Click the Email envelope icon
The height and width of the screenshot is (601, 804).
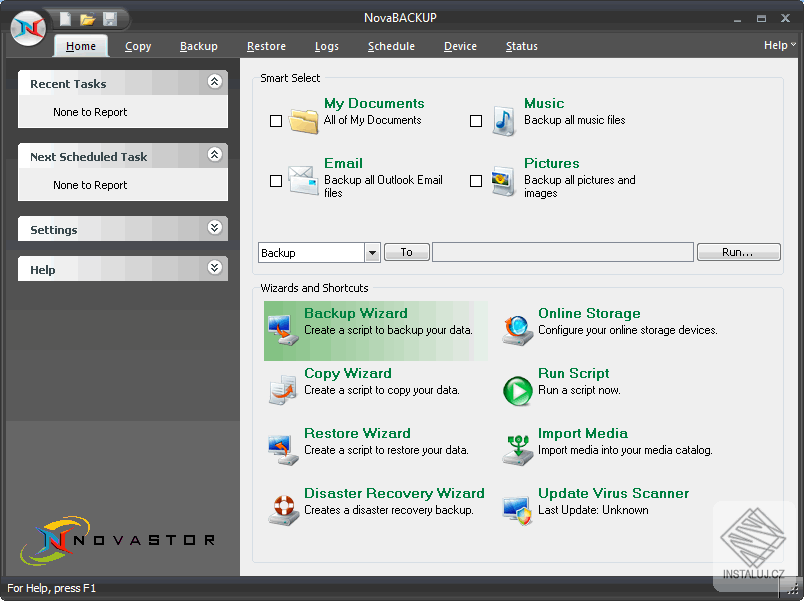(303, 180)
